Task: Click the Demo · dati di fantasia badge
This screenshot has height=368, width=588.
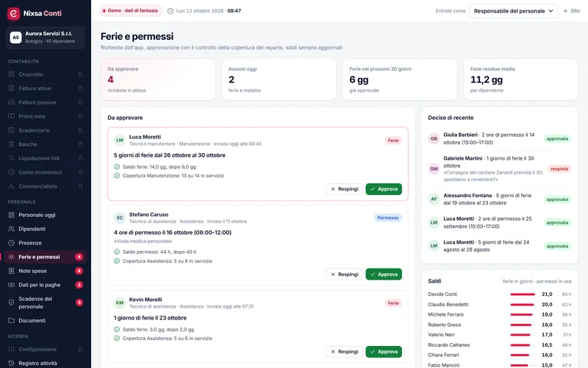Action: (131, 11)
